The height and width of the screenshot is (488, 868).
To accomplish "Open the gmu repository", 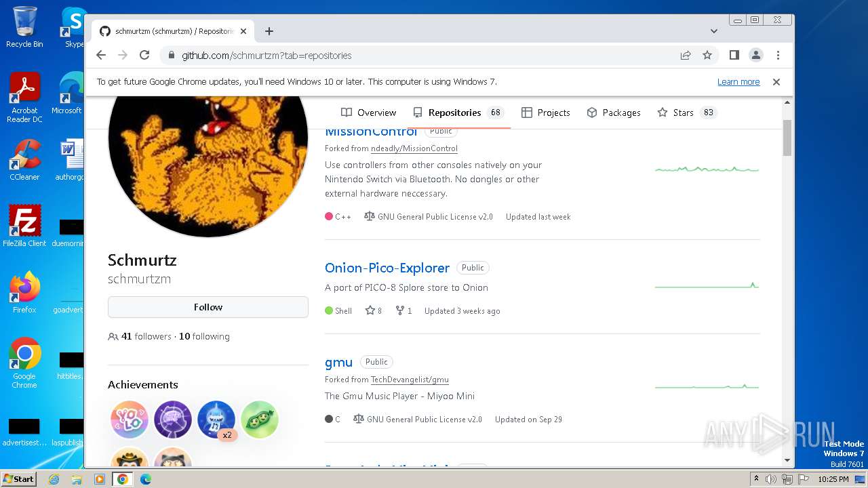I will 338,362.
